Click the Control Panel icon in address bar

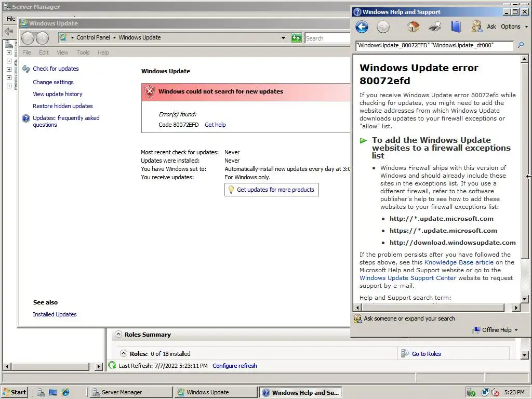click(63, 37)
